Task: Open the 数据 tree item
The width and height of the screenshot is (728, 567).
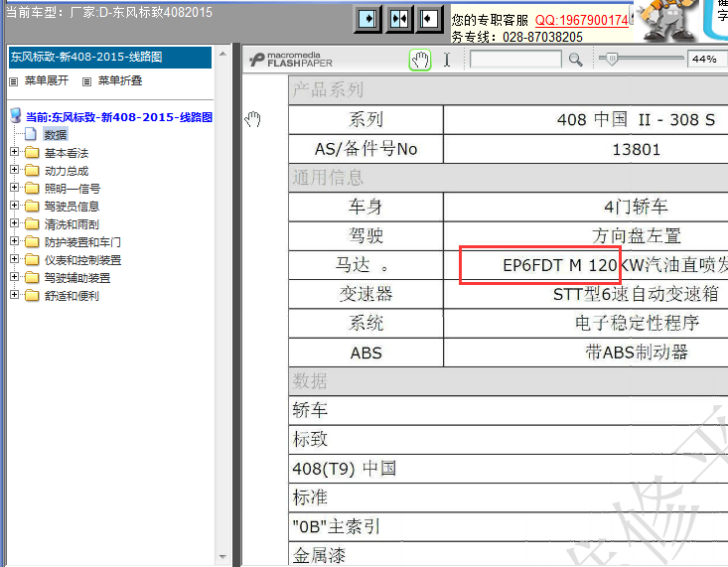Action: tap(56, 135)
